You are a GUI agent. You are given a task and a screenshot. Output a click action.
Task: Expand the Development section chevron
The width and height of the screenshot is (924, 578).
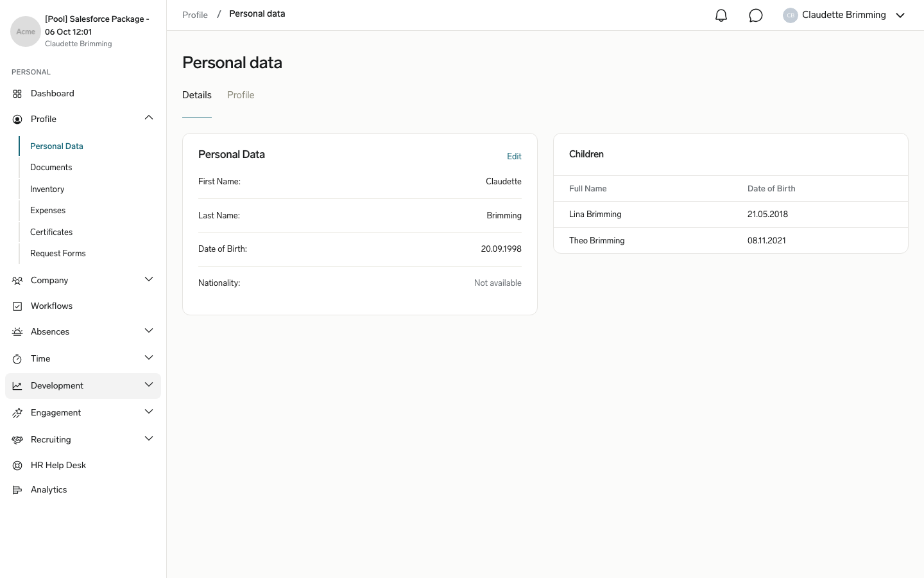(149, 385)
